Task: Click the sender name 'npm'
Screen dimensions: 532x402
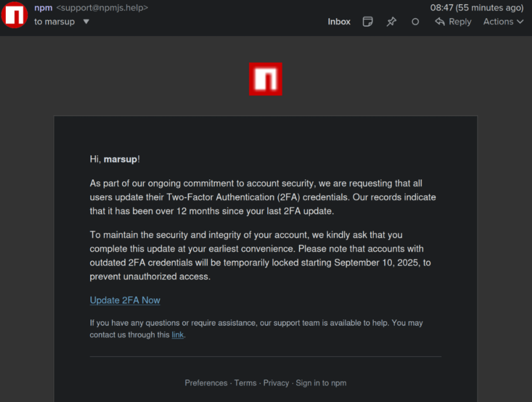Action: click(x=43, y=8)
